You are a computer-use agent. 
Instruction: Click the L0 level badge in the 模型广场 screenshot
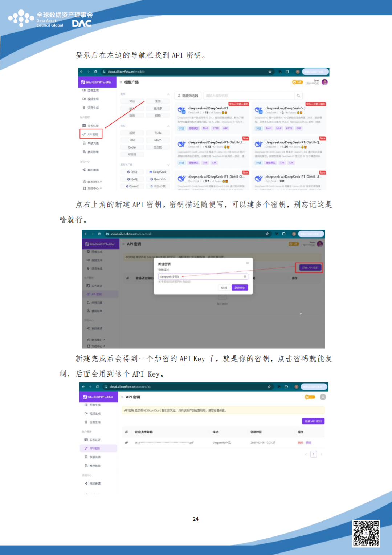pos(297,82)
